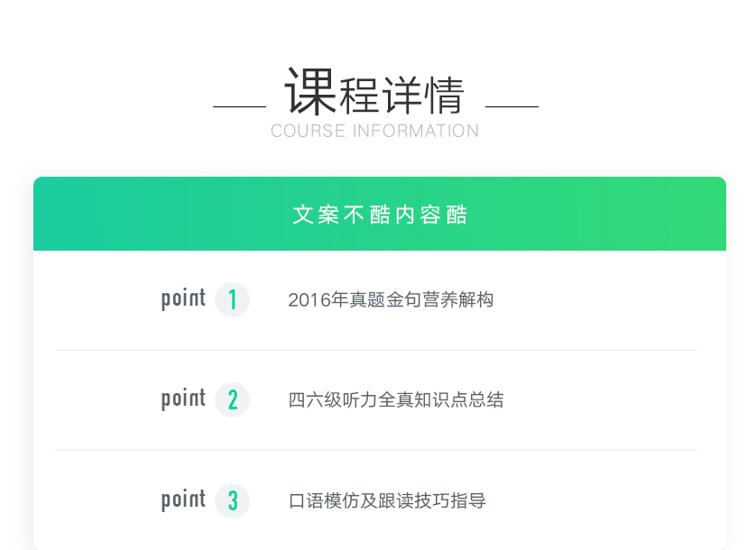Click the word COURSE in the subtitle
756x550 pixels.
(308, 131)
